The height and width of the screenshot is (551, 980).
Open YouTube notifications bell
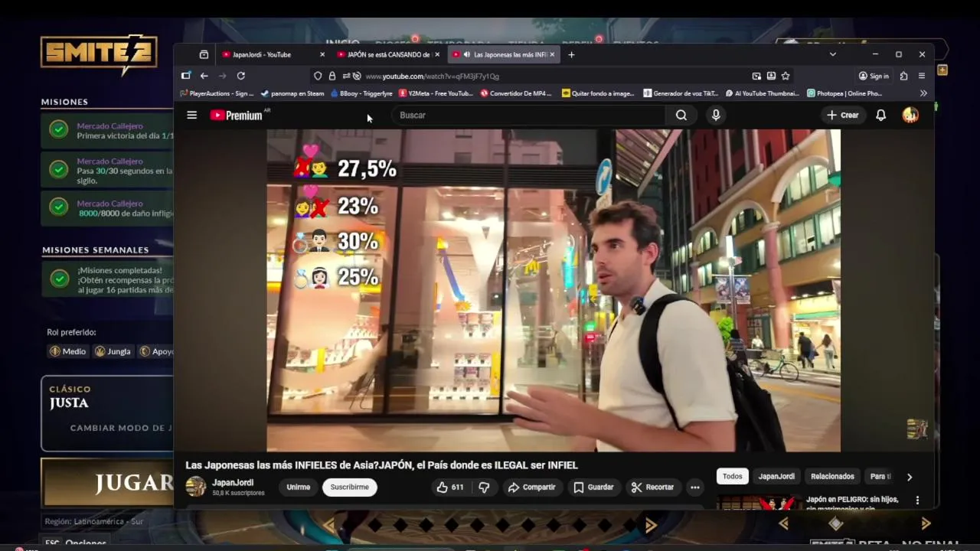tap(881, 115)
